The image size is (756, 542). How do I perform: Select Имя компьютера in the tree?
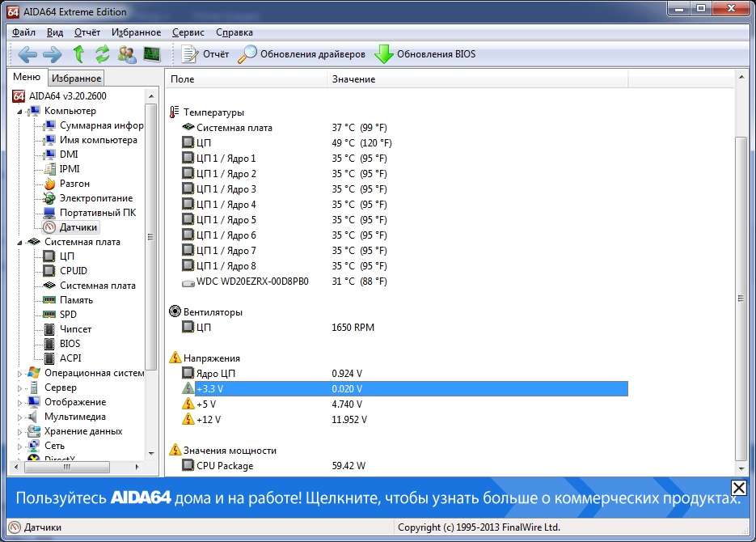(90, 140)
